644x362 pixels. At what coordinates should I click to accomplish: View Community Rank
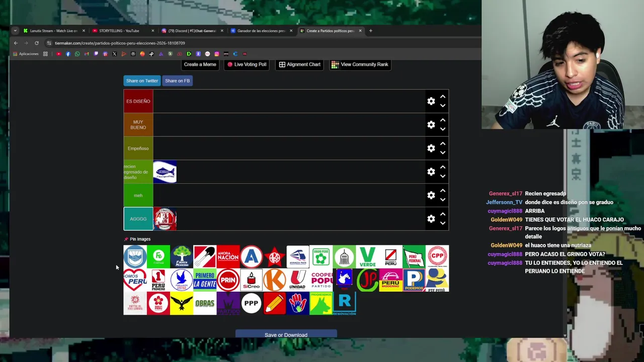(360, 64)
